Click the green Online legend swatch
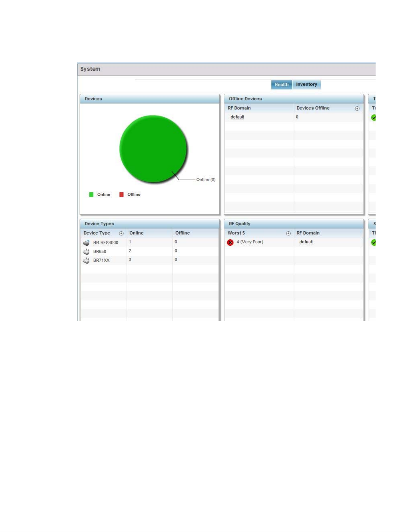This screenshot has width=411, height=532. tap(91, 194)
